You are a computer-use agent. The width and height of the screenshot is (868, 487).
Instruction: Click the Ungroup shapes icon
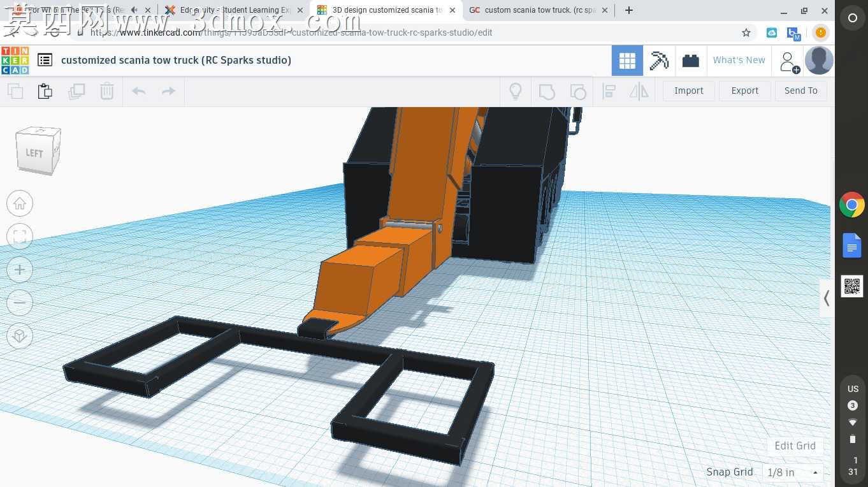coord(577,91)
